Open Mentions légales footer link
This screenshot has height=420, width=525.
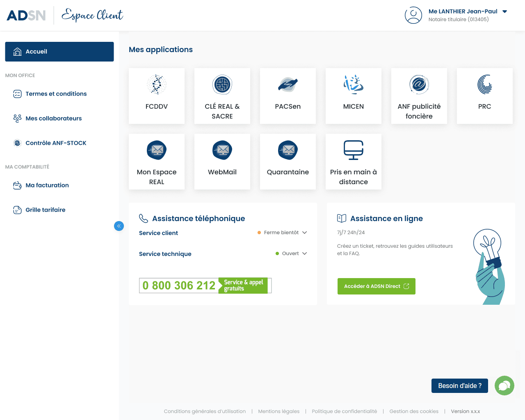coord(279,411)
